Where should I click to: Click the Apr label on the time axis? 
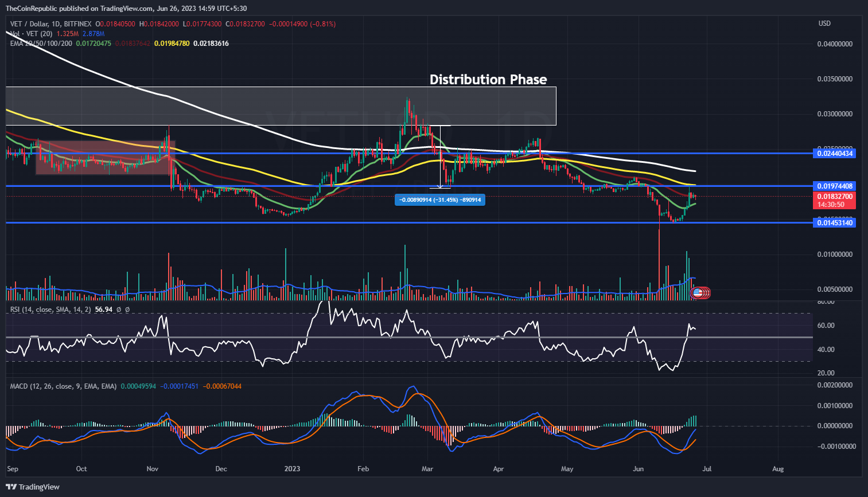click(x=499, y=469)
